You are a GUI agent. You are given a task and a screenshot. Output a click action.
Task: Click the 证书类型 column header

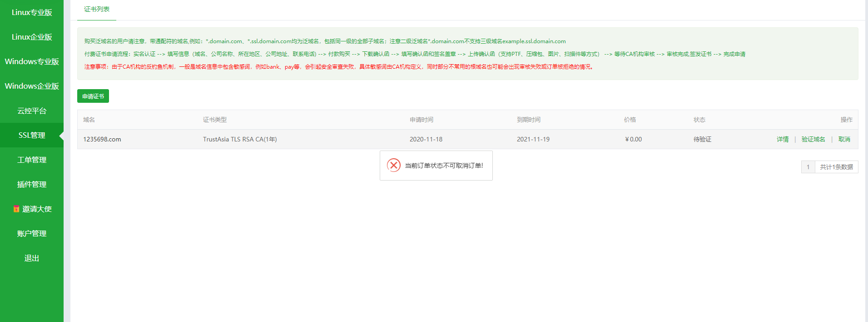click(215, 120)
